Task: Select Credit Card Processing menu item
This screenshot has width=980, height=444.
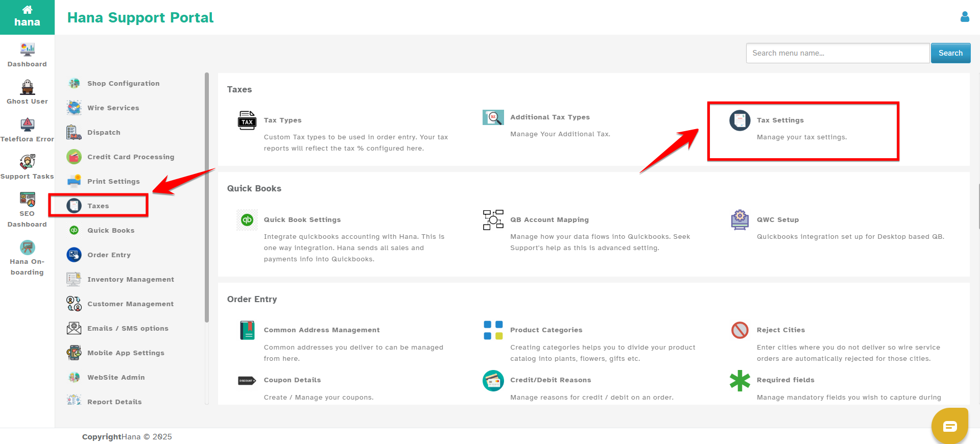Action: (131, 157)
